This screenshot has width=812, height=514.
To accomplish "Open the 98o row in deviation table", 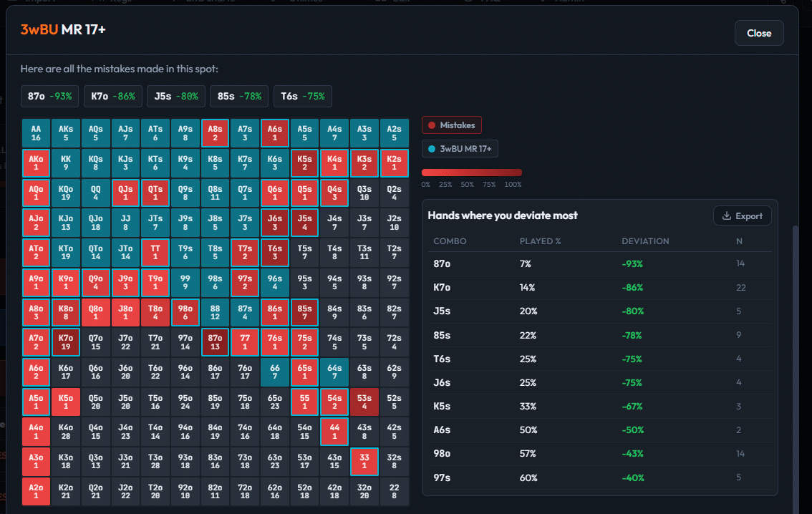I will (x=599, y=454).
